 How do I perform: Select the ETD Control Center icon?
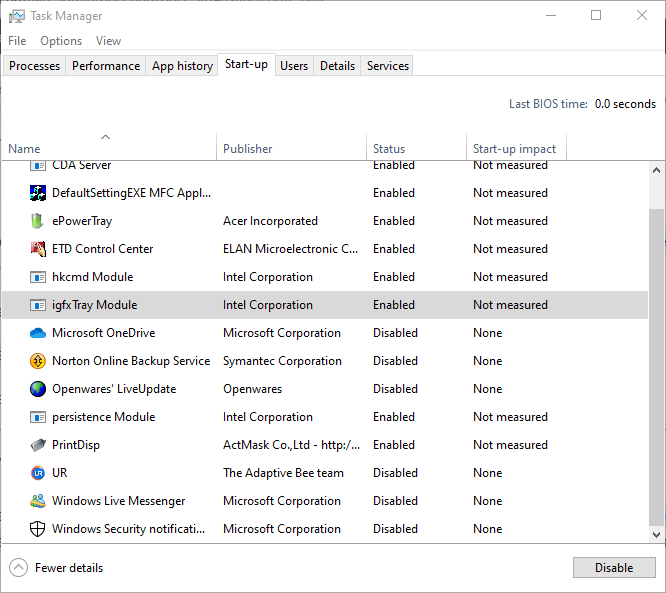(38, 249)
